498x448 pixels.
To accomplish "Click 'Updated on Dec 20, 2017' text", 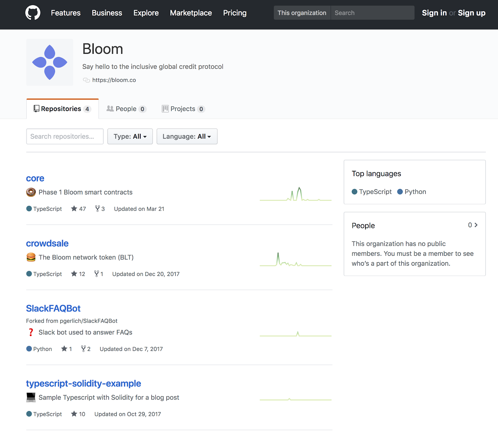I will (x=146, y=274).
